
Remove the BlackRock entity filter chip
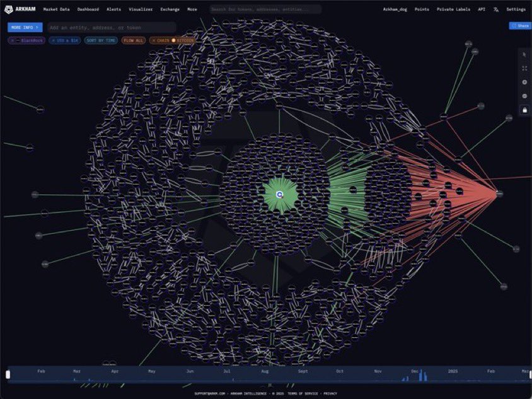click(x=13, y=40)
